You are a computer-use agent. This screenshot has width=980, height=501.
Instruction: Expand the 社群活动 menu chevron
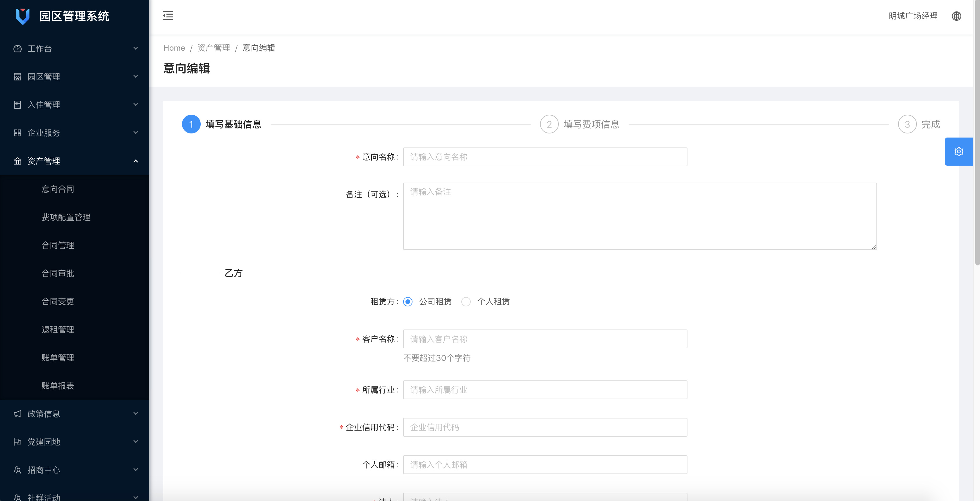coord(135,497)
